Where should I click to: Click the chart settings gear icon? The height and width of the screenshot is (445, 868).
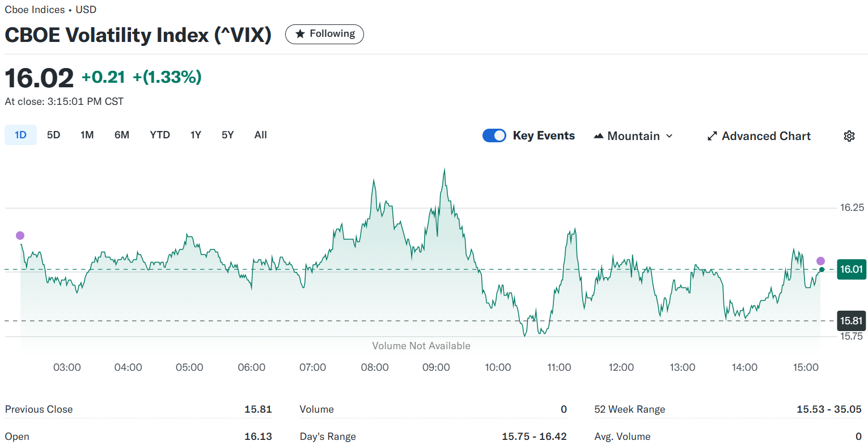(849, 136)
